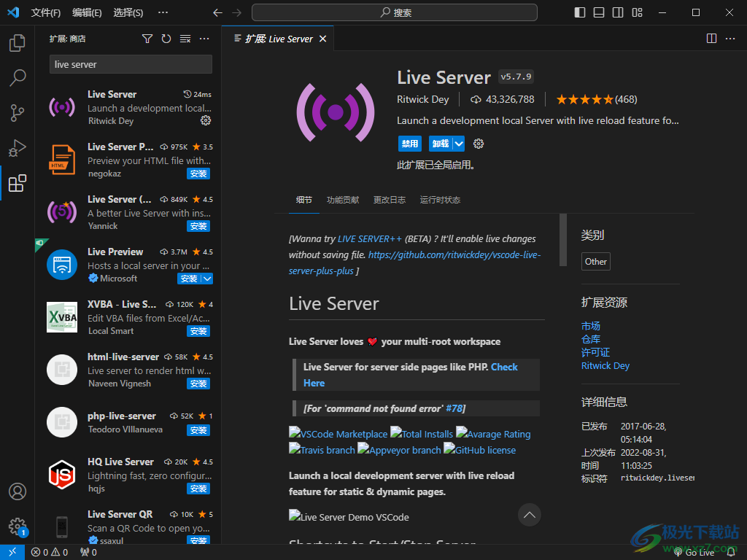747x560 pixels.
Task: Open the Search view in activity bar
Action: 18,77
